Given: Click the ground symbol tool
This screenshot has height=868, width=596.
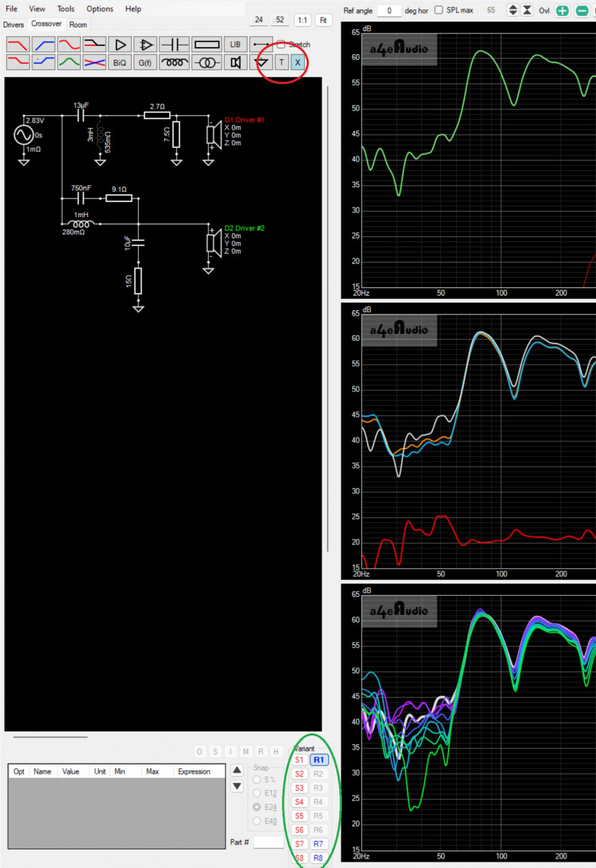Looking at the screenshot, I should pyautogui.click(x=262, y=63).
